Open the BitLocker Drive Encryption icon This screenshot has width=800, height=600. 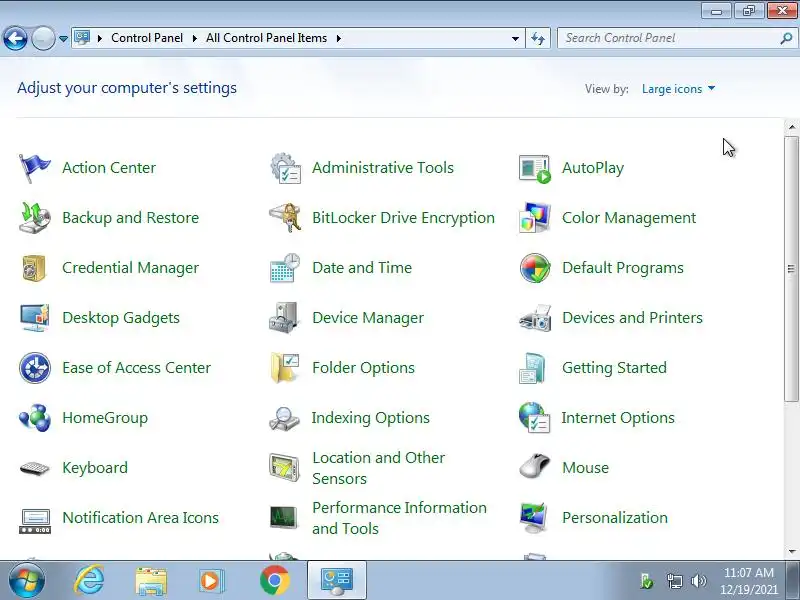[x=285, y=218]
